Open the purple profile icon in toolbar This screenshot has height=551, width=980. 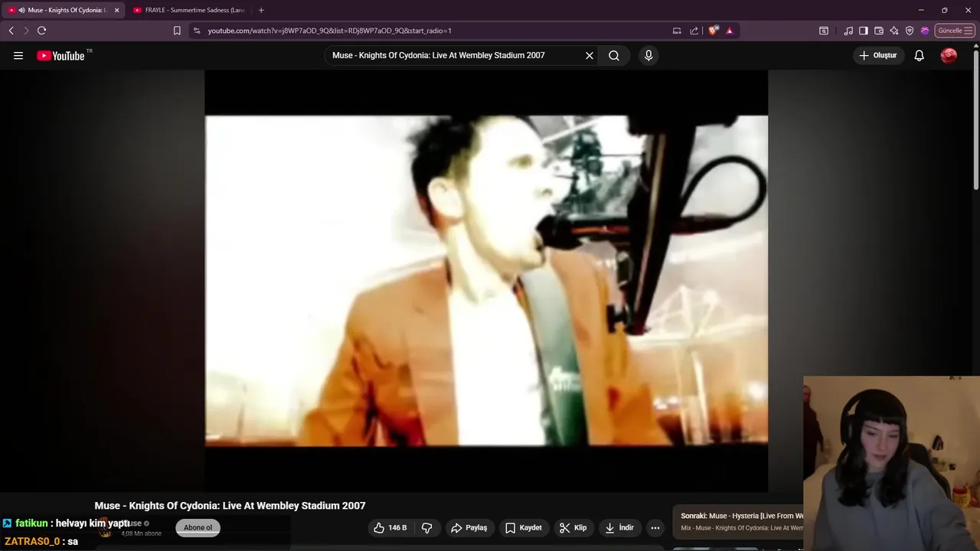[x=925, y=31]
